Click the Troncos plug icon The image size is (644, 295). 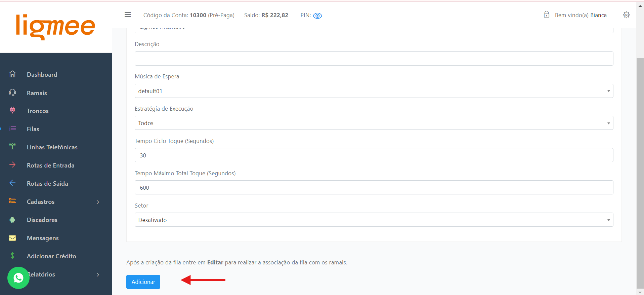[x=12, y=110]
